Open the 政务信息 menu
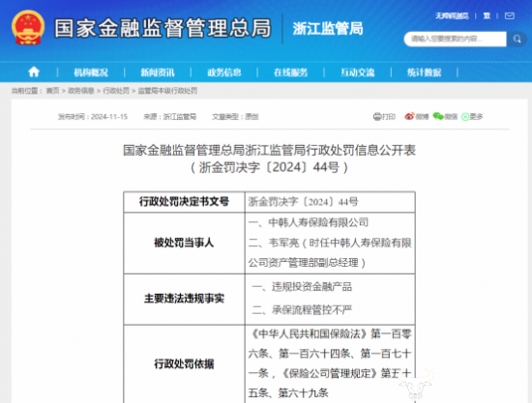Screen dimensions: 532x403 (224, 72)
